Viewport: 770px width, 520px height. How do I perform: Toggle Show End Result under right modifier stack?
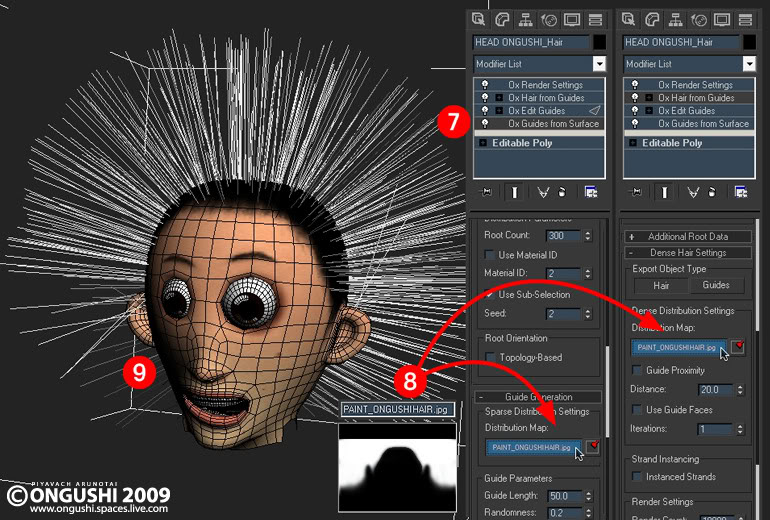coord(664,192)
